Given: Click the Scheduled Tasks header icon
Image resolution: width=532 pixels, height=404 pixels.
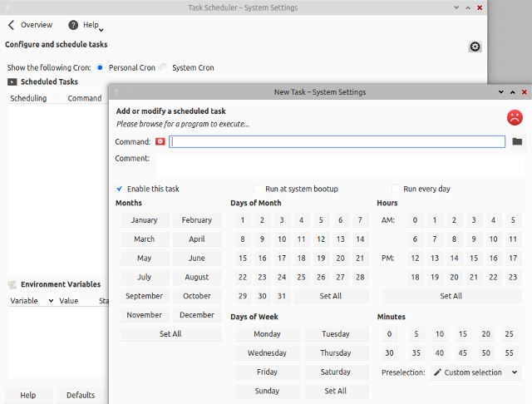Looking at the screenshot, I should tap(12, 82).
